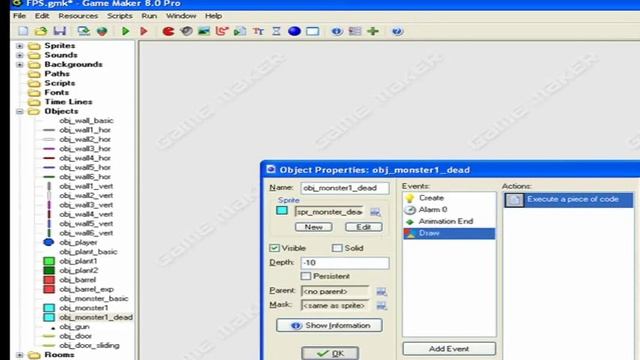640x360 pixels.
Task: Open the Help menu
Action: pos(213,16)
